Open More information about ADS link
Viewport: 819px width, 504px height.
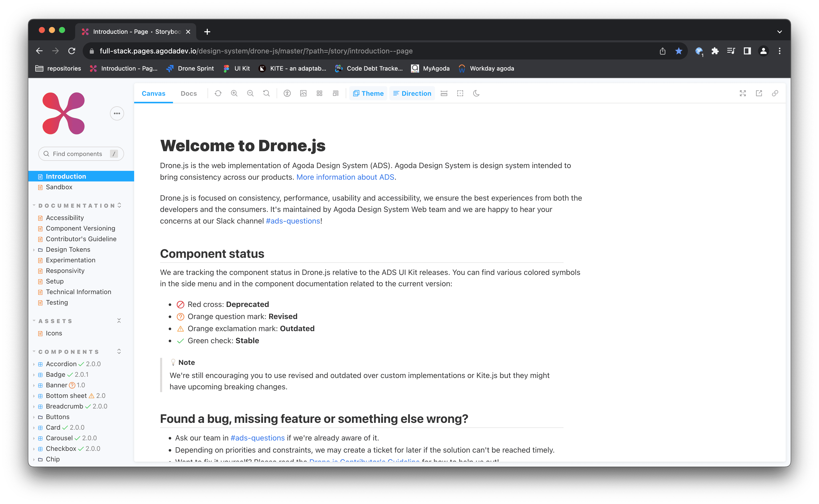pos(345,177)
